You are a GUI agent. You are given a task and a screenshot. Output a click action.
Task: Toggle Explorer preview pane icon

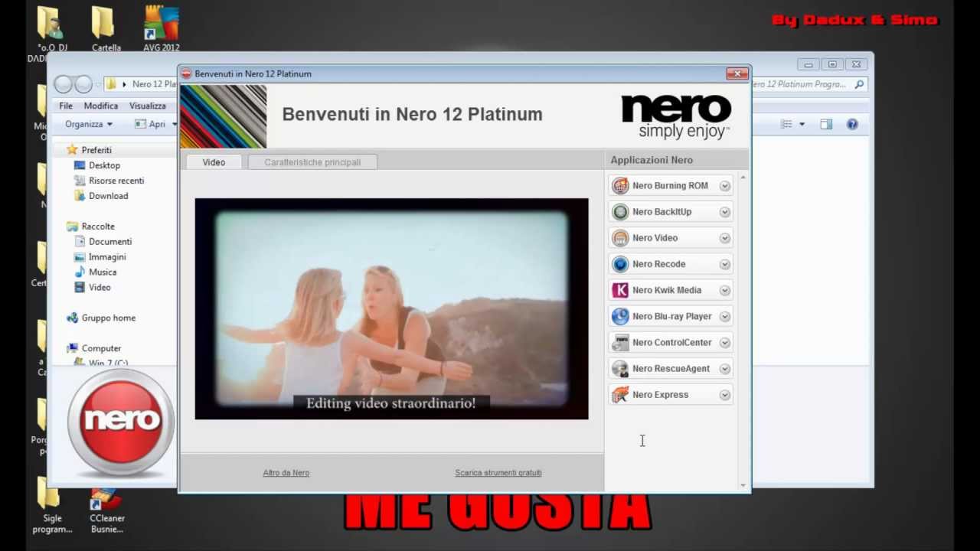[x=826, y=124]
